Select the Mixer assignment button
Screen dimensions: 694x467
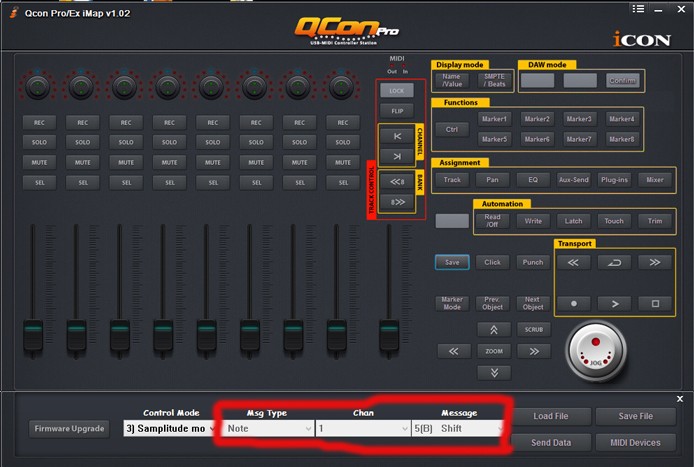655,180
